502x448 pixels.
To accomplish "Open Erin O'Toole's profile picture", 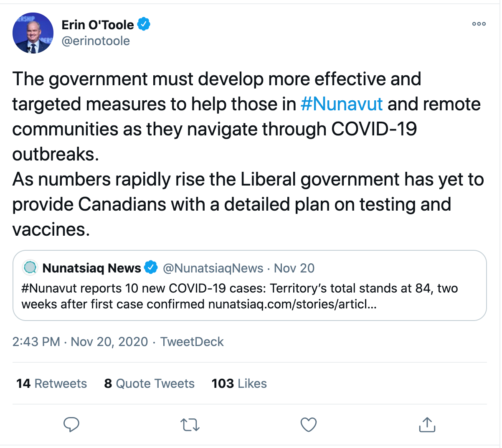I will (x=33, y=33).
